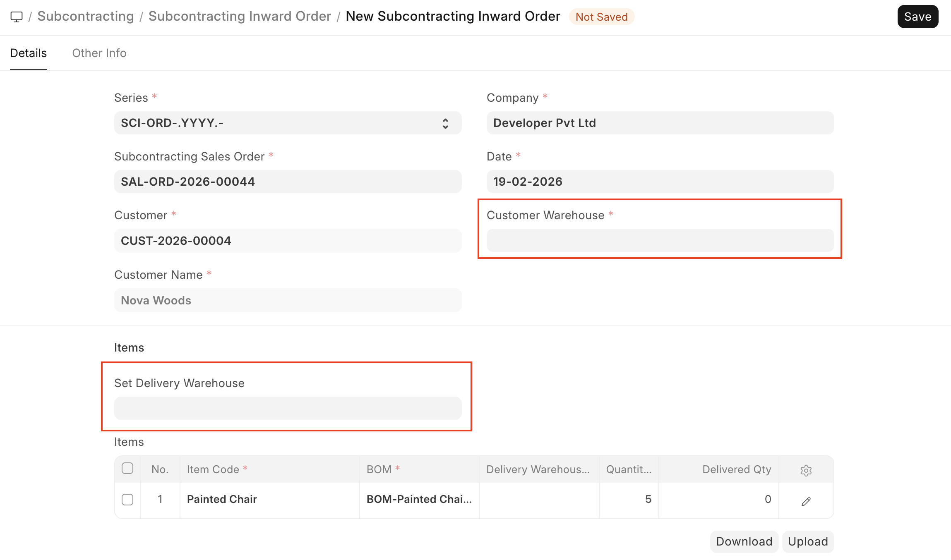
Task: Select the Details tab
Action: [x=28, y=53]
